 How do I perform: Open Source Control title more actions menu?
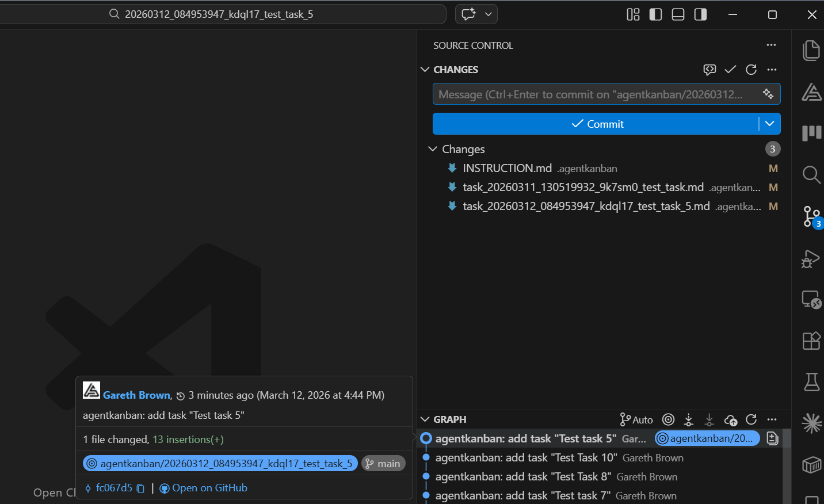point(771,45)
